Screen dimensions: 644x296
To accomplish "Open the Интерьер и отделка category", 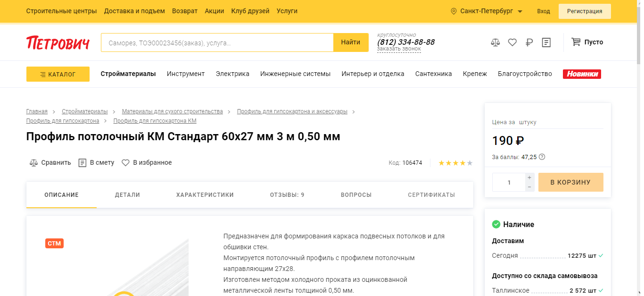I will (373, 74).
